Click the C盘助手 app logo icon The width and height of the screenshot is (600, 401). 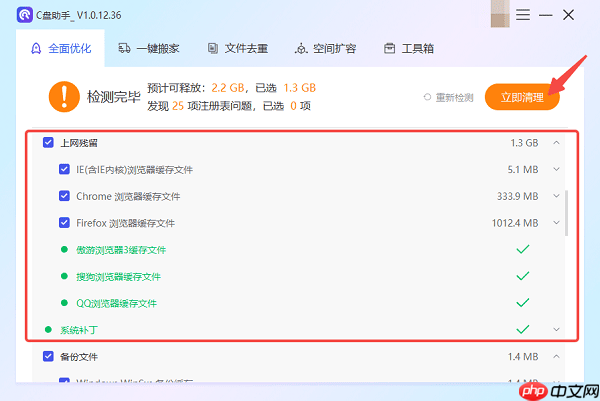click(25, 15)
